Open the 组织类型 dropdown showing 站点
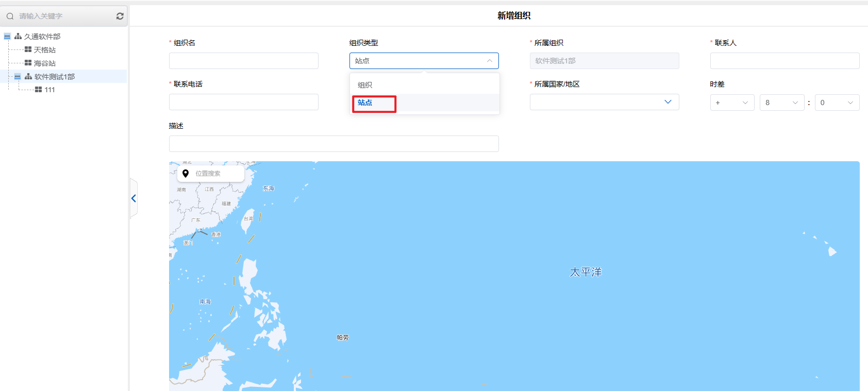This screenshot has height=391, width=868. tap(424, 61)
